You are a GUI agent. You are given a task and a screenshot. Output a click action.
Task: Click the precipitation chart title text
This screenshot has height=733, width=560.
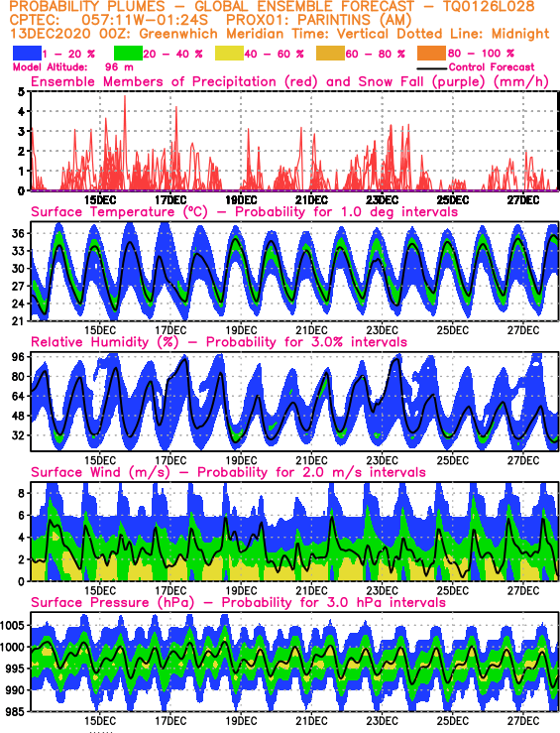pos(289,81)
